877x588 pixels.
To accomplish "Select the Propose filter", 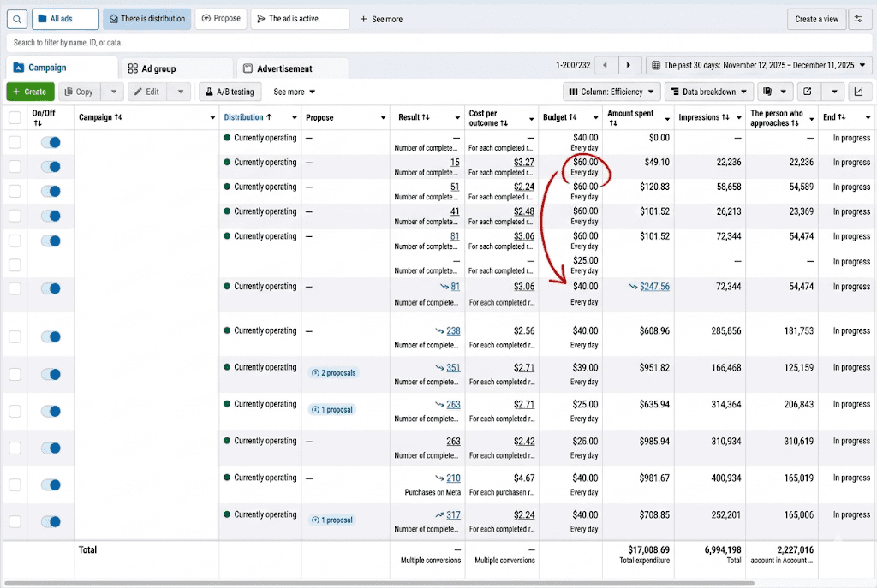I will tap(221, 19).
